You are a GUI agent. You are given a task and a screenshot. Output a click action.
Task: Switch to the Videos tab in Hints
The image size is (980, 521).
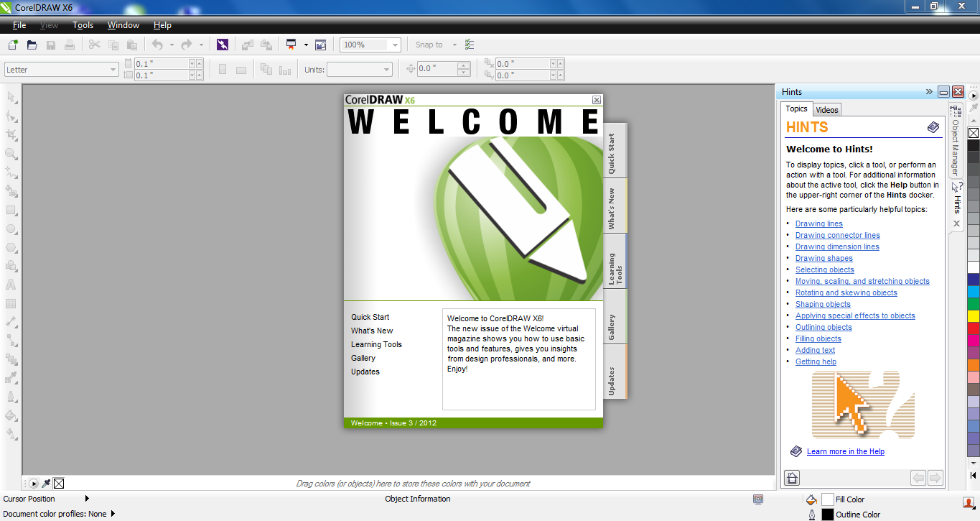827,110
